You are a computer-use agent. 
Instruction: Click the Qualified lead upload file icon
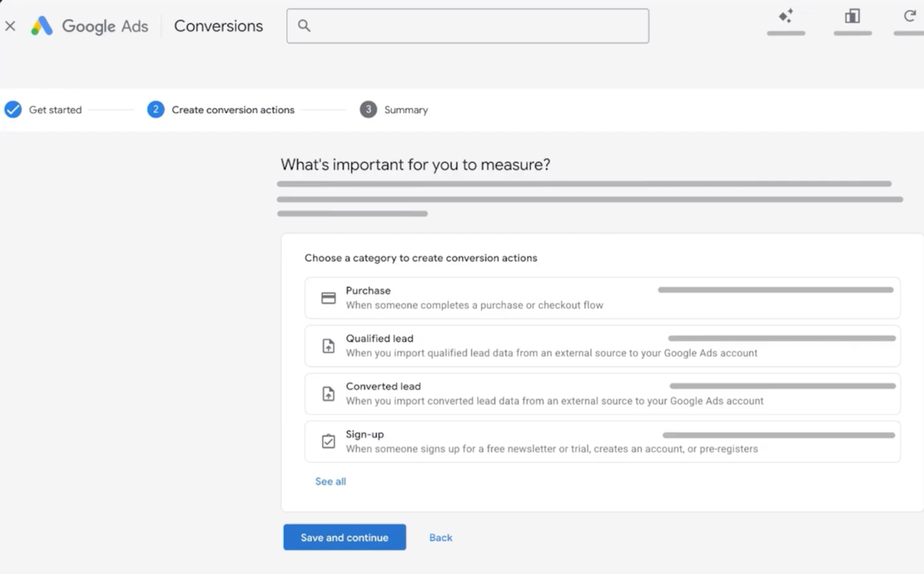(328, 346)
